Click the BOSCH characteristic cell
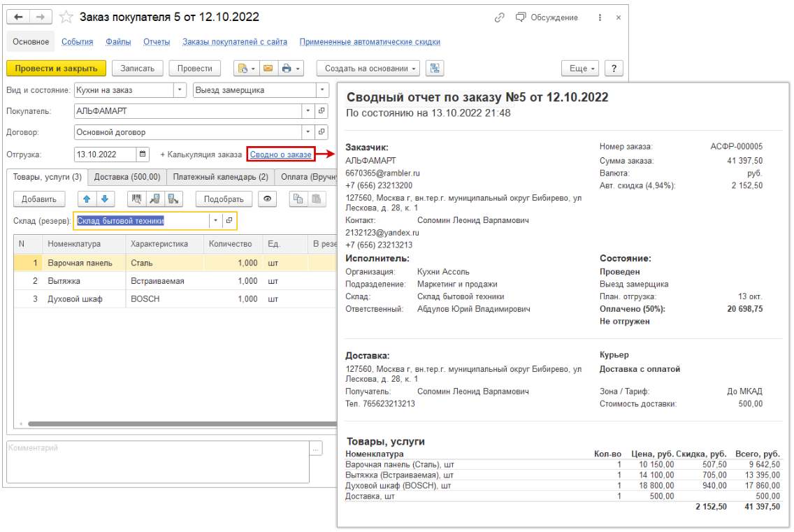The width and height of the screenshot is (794, 532). [x=164, y=299]
